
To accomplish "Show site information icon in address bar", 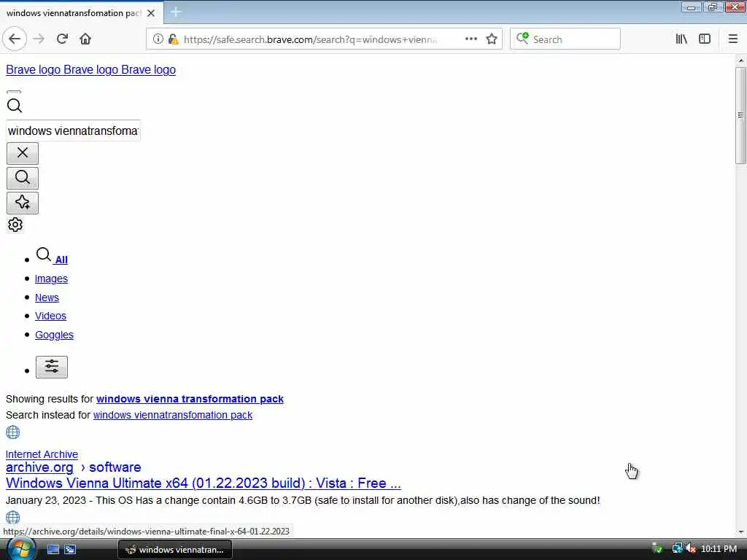I will [158, 39].
